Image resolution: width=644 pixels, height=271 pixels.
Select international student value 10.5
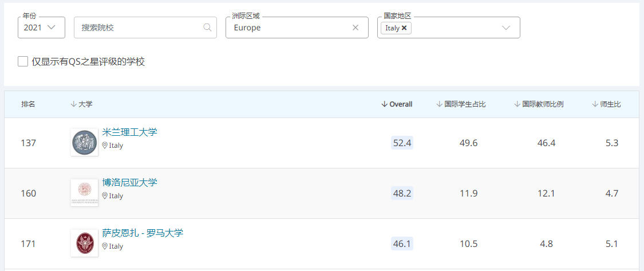coord(469,244)
